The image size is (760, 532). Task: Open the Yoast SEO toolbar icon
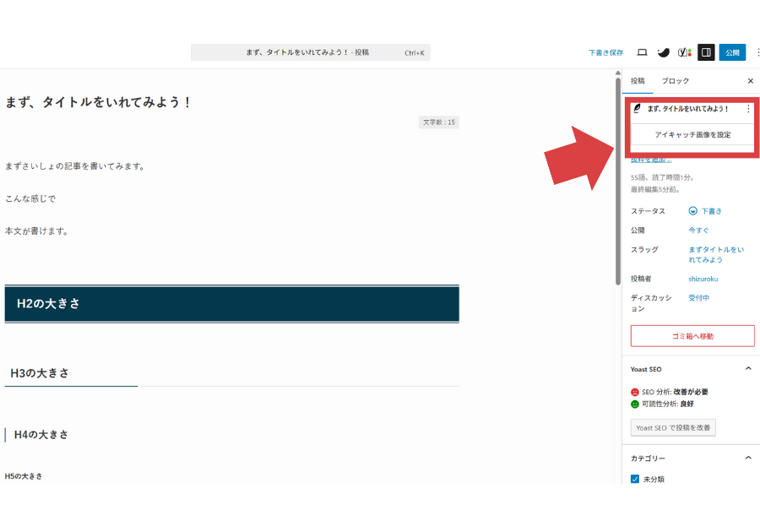[x=686, y=52]
